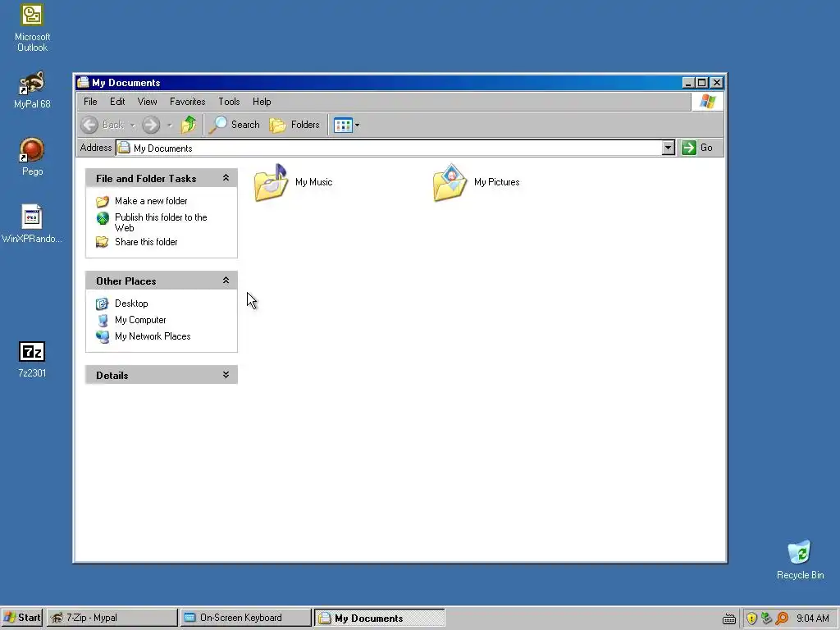Open the Views dropdown arrow
The height and width of the screenshot is (630, 840).
coord(358,126)
